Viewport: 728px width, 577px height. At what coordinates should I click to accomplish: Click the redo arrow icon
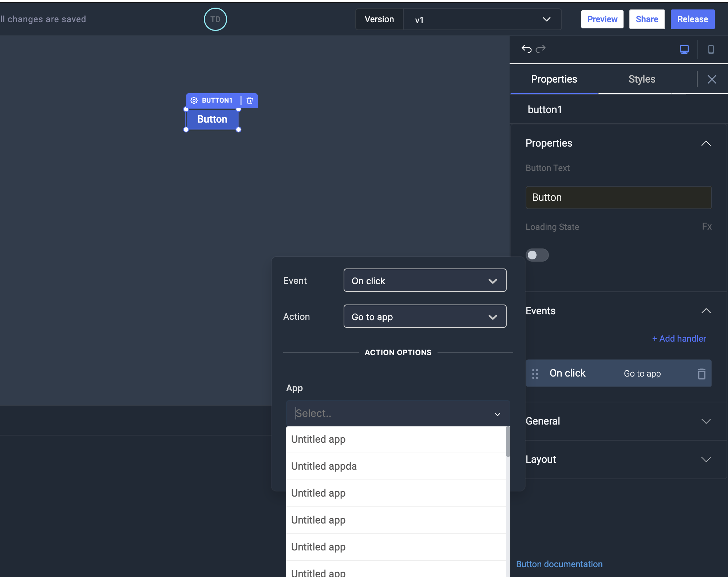point(541,49)
